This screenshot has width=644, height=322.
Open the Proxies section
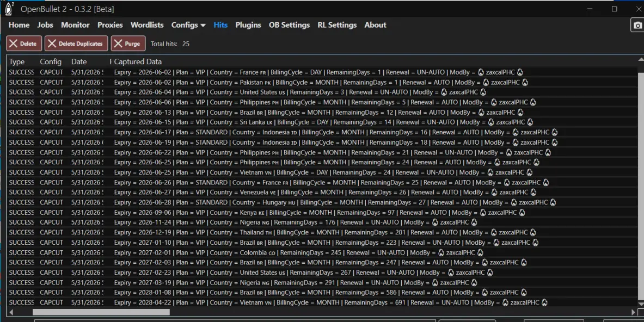(x=110, y=25)
